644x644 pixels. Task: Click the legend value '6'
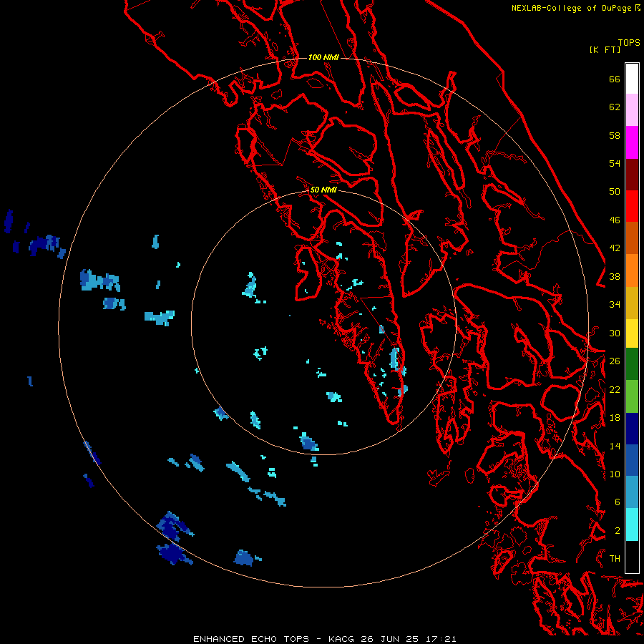618,502
